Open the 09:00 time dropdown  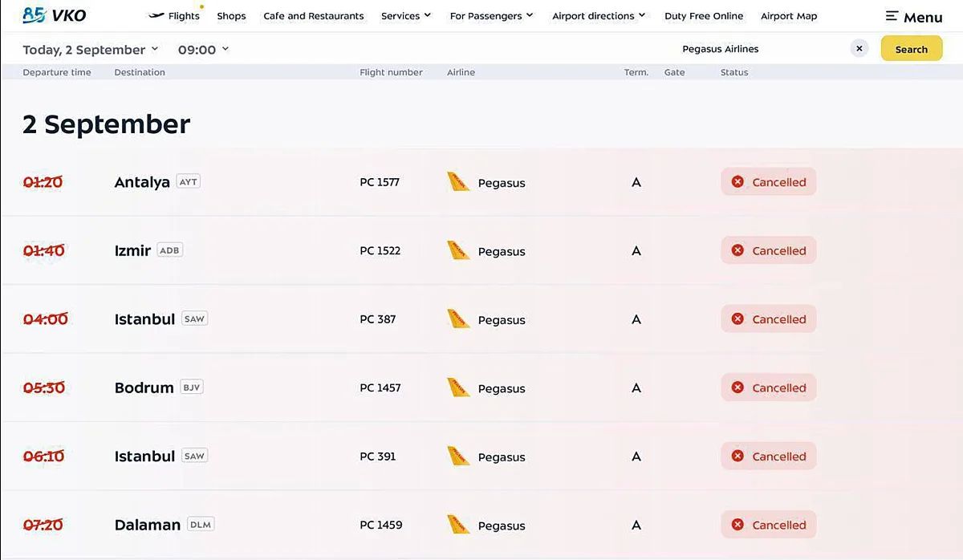tap(203, 50)
